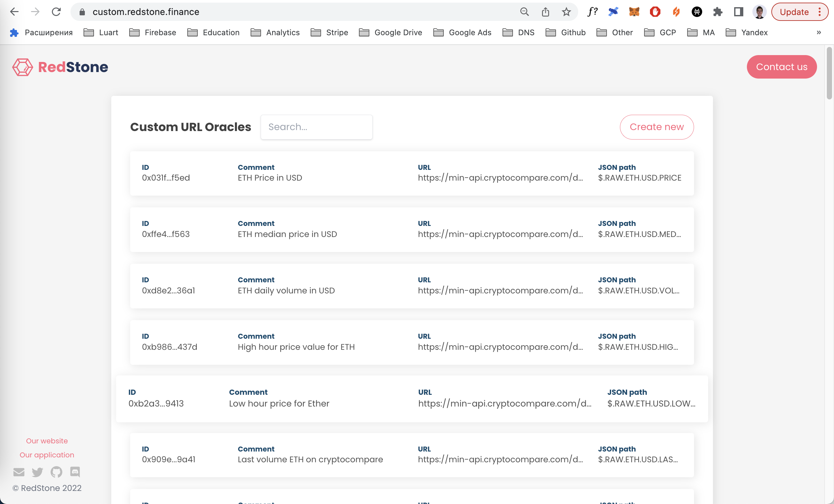Click the browser reload icon

pyautogui.click(x=56, y=12)
